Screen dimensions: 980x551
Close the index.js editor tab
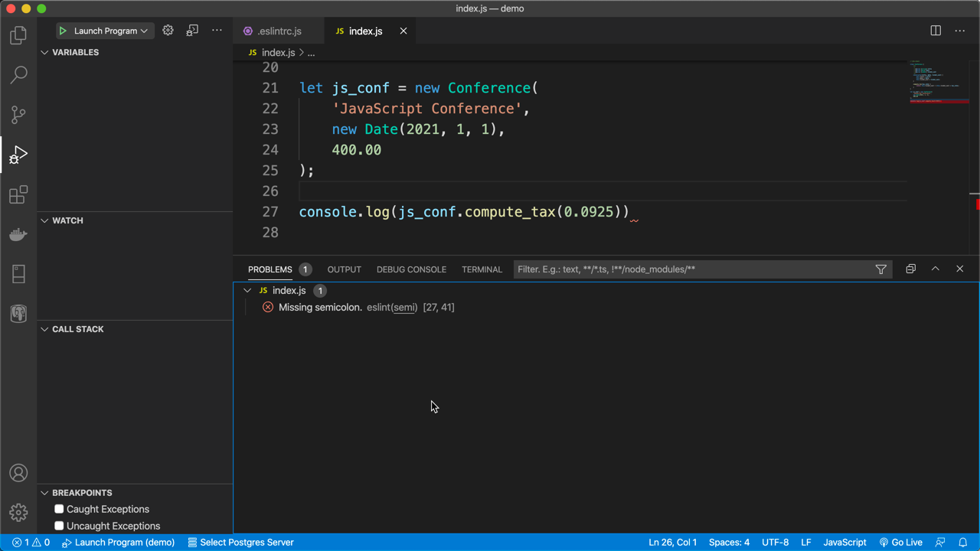(403, 31)
